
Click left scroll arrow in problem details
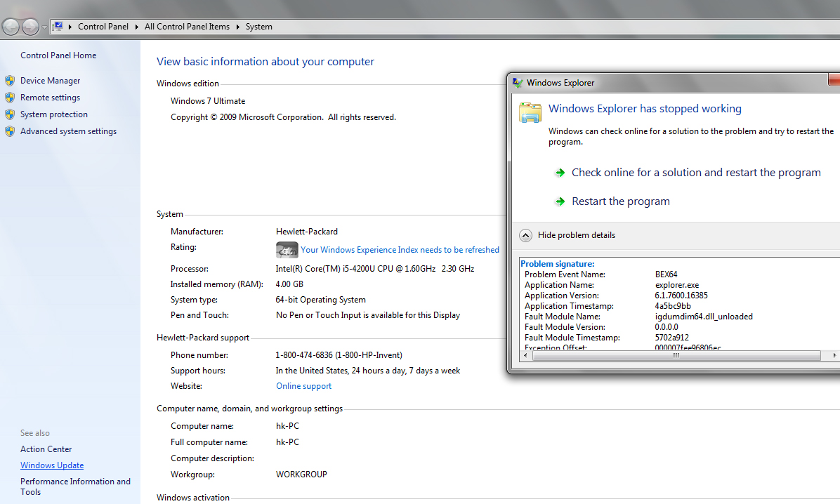[x=525, y=356]
